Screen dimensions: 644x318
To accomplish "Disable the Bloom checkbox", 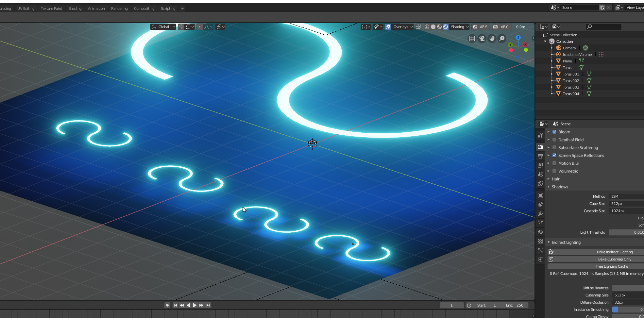I will [554, 132].
